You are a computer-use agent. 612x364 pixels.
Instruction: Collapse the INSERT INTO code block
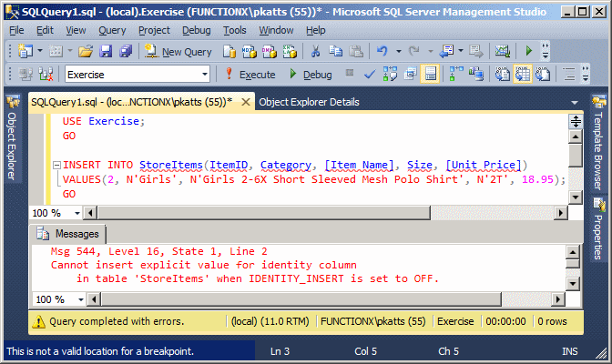56,165
